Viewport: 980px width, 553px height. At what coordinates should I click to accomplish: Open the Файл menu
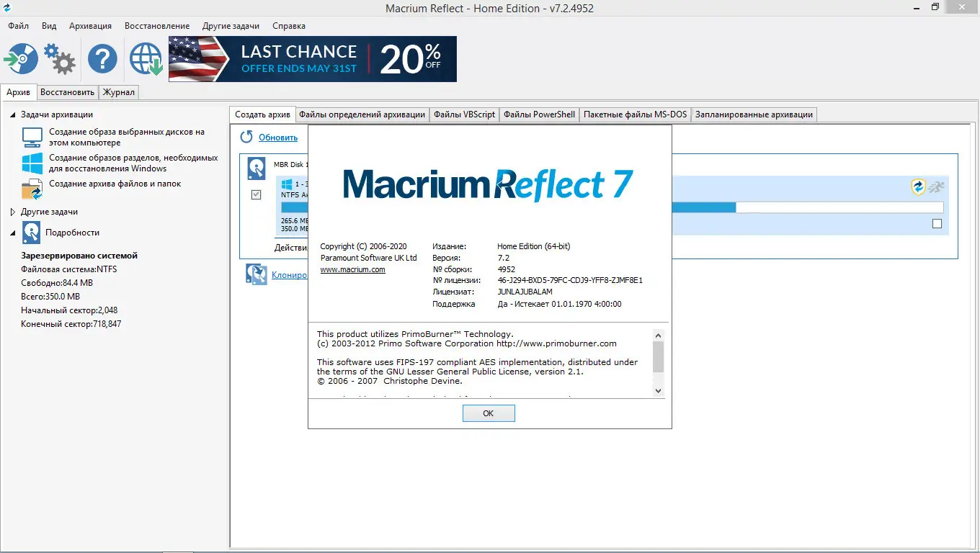point(18,26)
